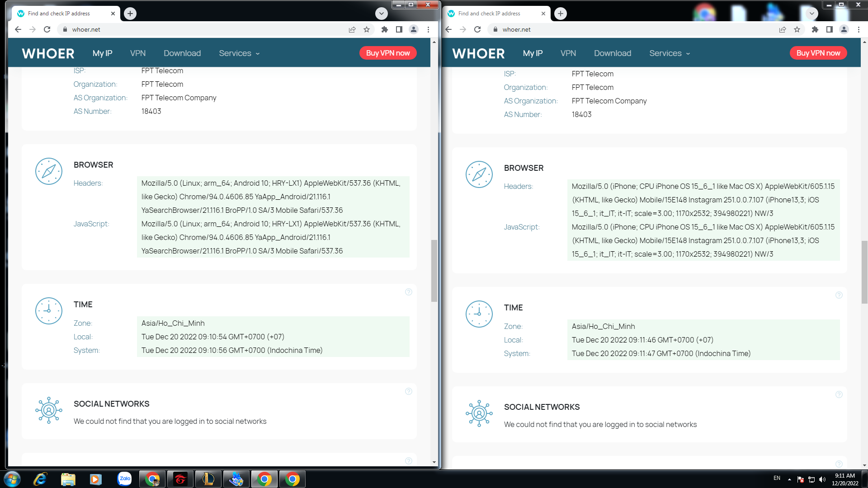Click help question mark beside left TIME section

point(409,292)
